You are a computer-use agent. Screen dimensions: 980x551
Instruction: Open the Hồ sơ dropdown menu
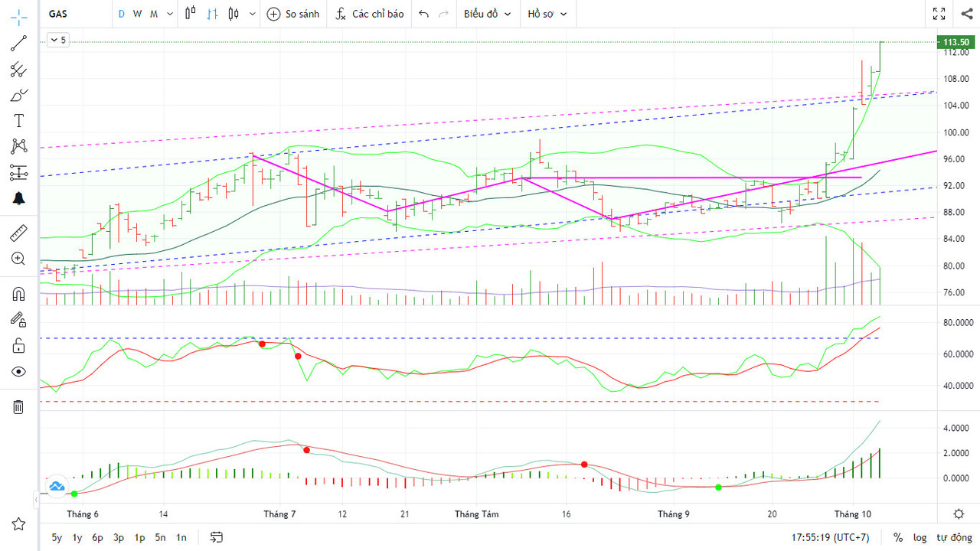click(x=547, y=14)
